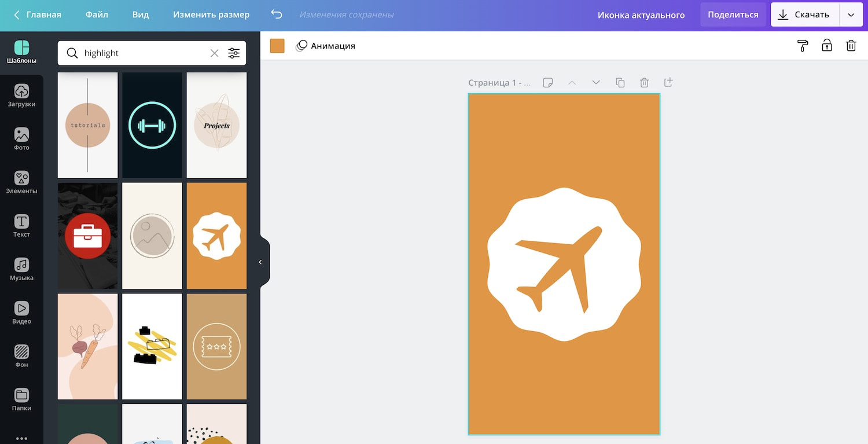868x444 pixels.
Task: Collapse the templates side panel
Action: pyautogui.click(x=260, y=262)
